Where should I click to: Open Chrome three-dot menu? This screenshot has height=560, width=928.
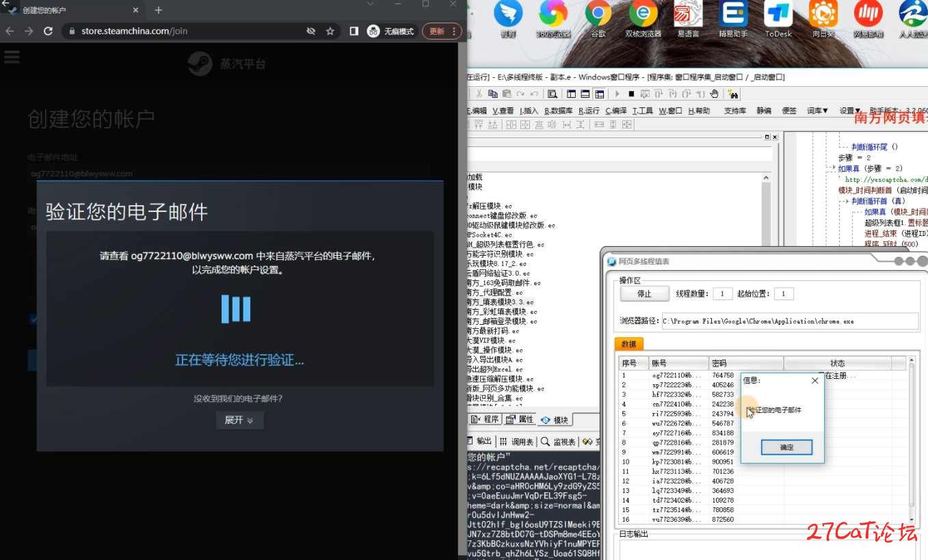[x=454, y=31]
